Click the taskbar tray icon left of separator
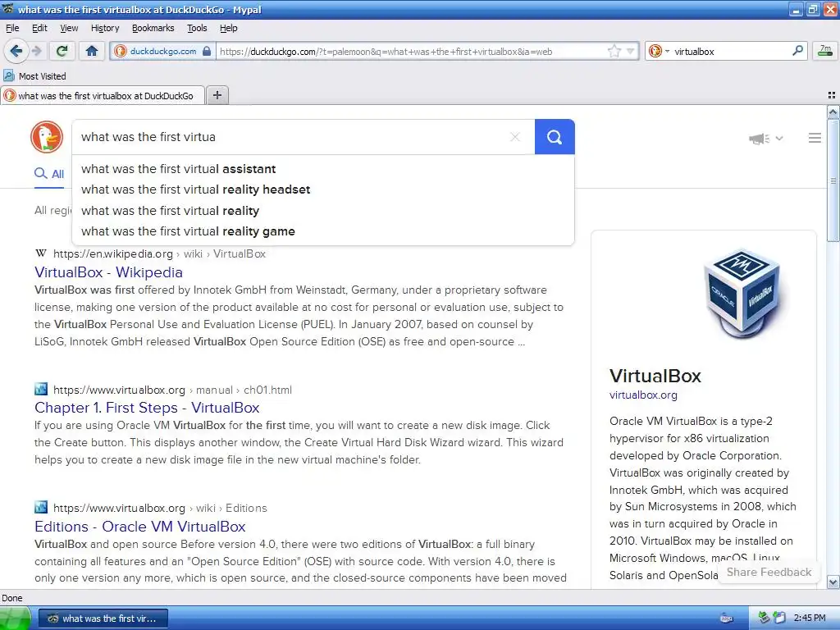The width and height of the screenshot is (840, 630). [x=727, y=619]
